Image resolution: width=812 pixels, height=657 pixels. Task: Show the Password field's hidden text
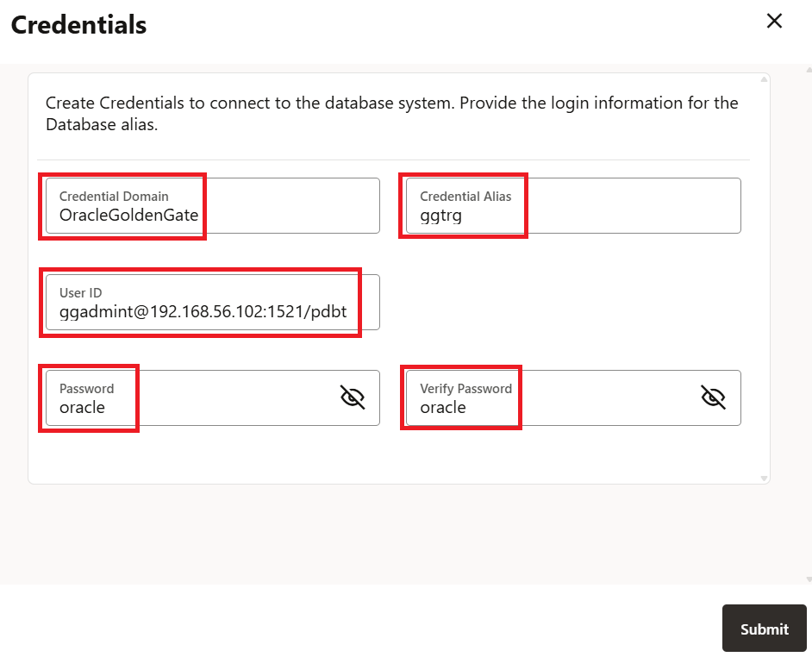pyautogui.click(x=353, y=397)
